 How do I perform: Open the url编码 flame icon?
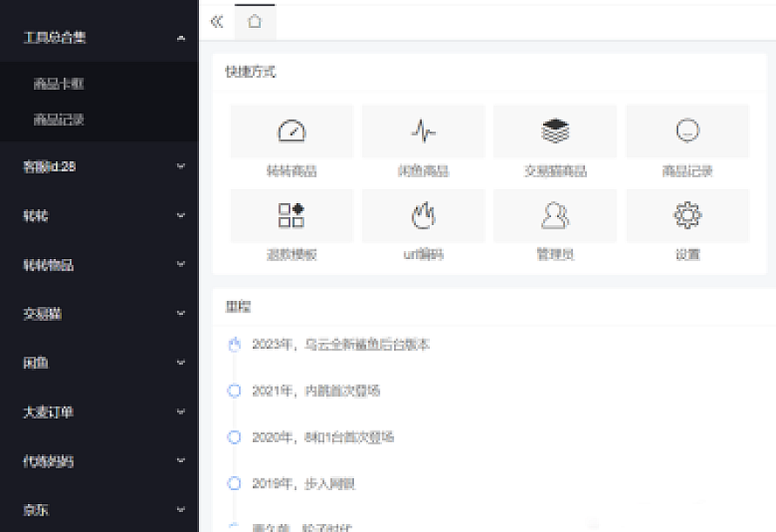click(x=422, y=215)
